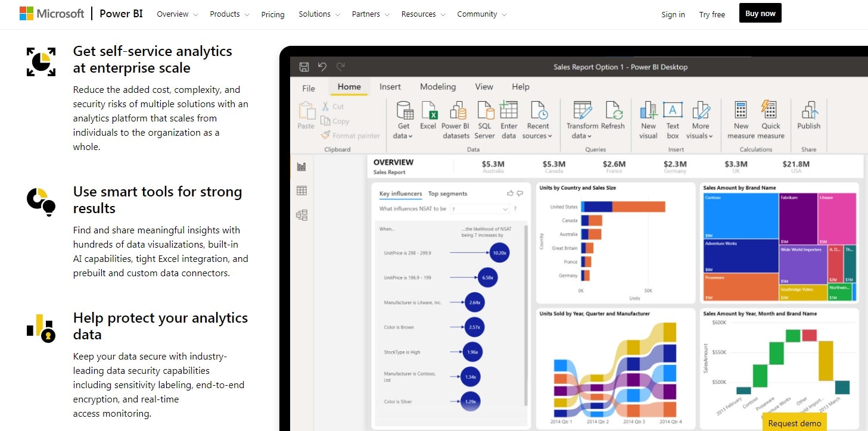The width and height of the screenshot is (868, 431).
Task: Switch to the Top segments tab
Action: coord(447,194)
